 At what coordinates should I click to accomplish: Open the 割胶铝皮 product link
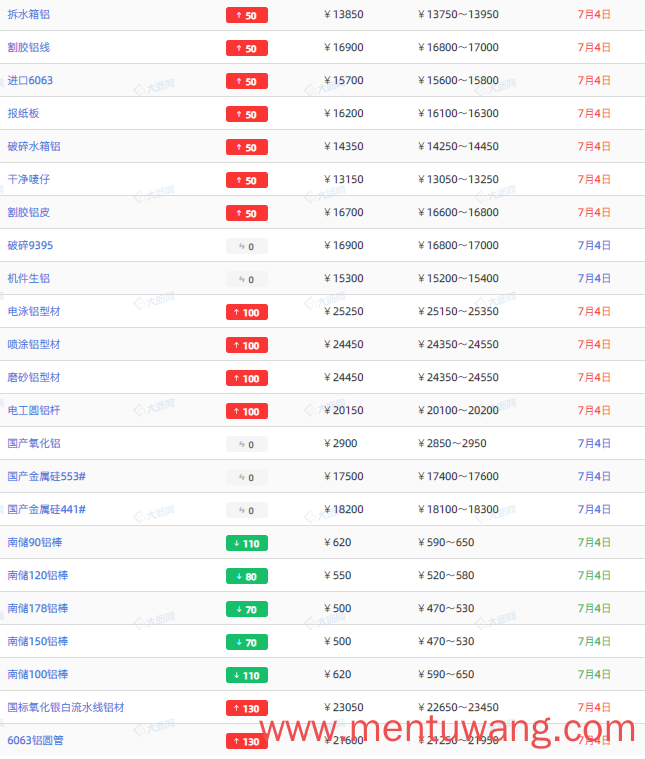pyautogui.click(x=29, y=212)
